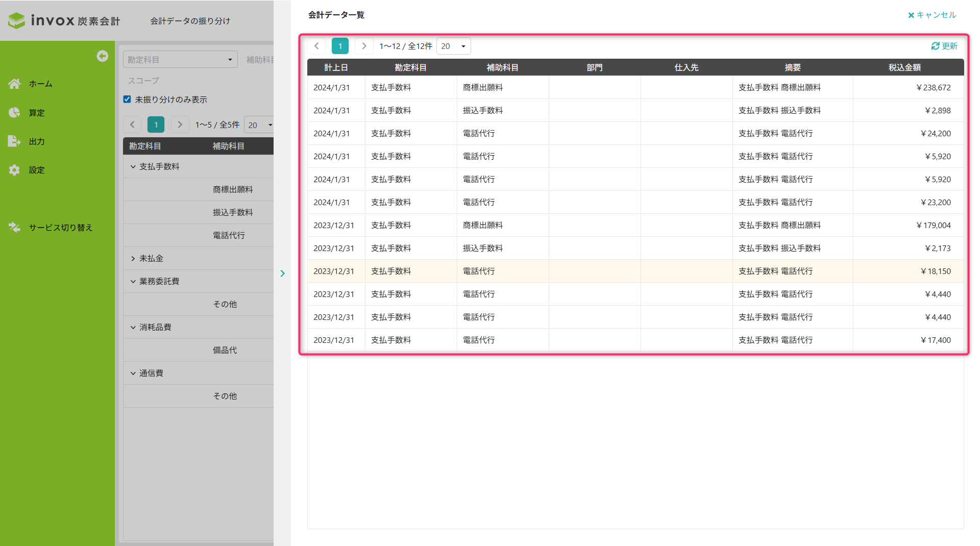Viewport: 980px width, 546px height.
Task: Click the サービス切り替え switch icon
Action: point(14,228)
